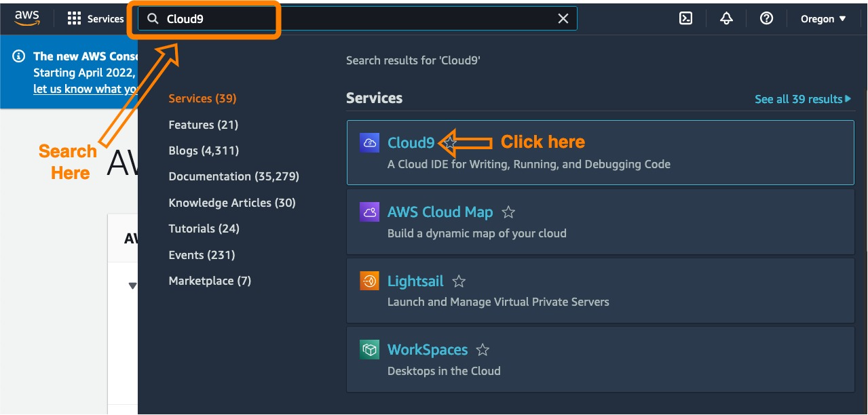Viewport: 868px width, 415px height.
Task: Select Marketplace (7) result category
Action: 210,281
